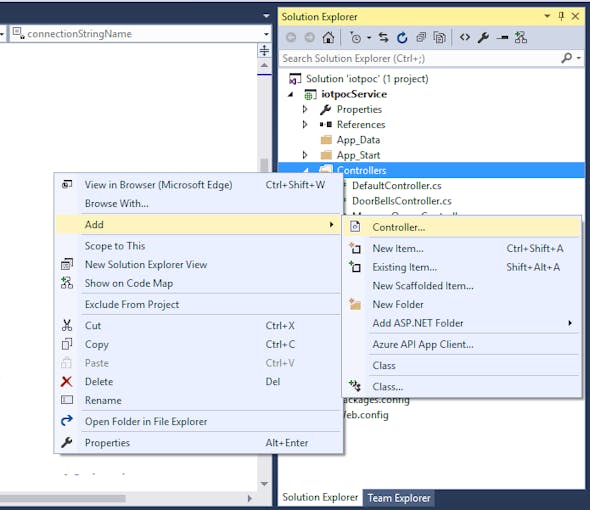Screen dimensions: 590x510
Task: Select Solution 'iotpoc' root node
Action: point(367,79)
